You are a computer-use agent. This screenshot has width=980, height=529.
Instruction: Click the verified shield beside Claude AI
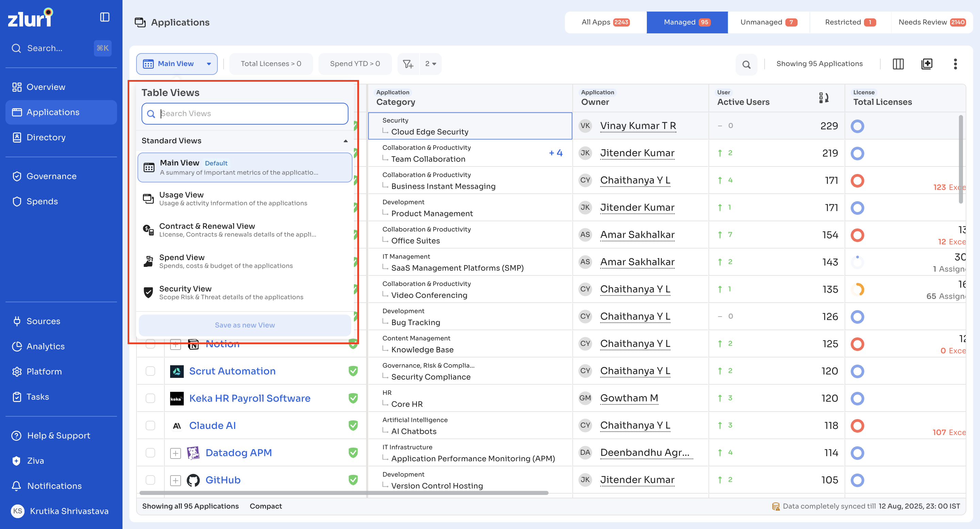tap(353, 426)
